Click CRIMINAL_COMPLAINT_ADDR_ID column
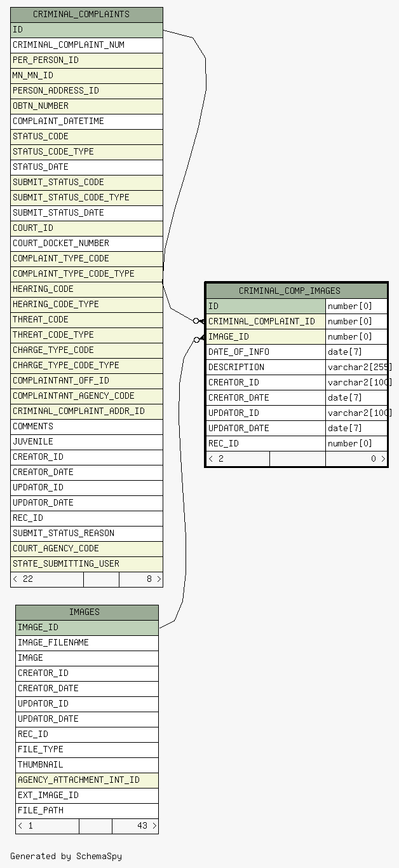The height and width of the screenshot is (868, 399). click(87, 411)
